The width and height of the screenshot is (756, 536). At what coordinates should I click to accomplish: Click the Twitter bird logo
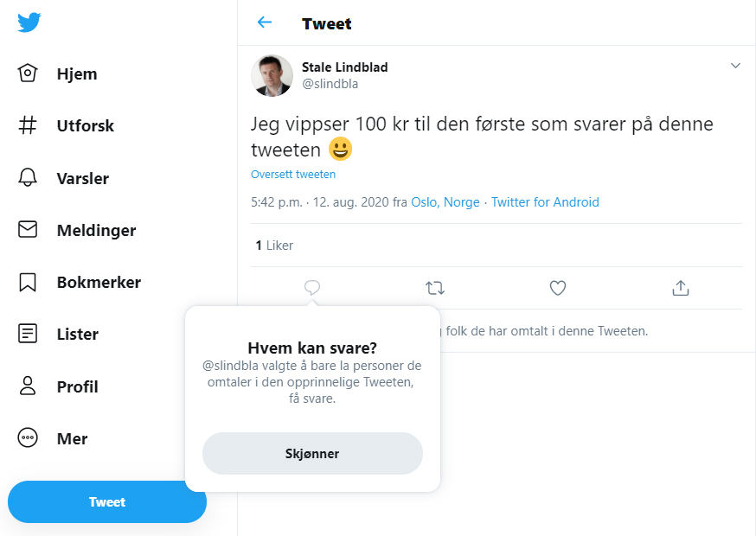(29, 22)
